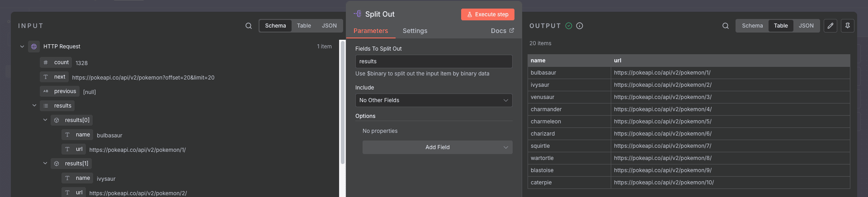Click the edit output pencil icon
Image resolution: width=868 pixels, height=197 pixels.
[x=830, y=26]
